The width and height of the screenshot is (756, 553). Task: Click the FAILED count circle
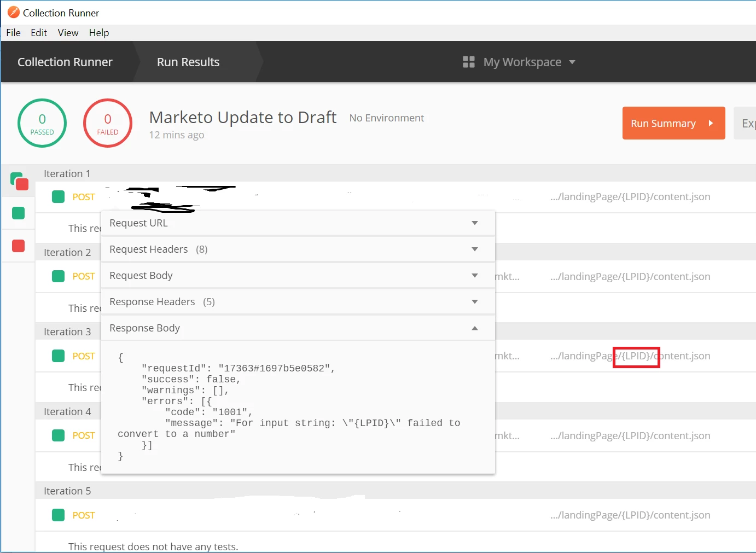click(108, 123)
